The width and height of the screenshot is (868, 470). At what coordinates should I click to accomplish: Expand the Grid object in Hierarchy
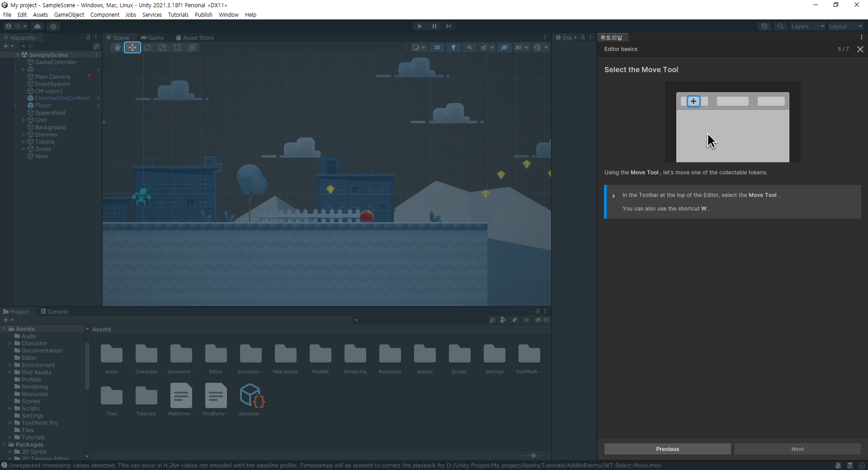click(x=24, y=120)
